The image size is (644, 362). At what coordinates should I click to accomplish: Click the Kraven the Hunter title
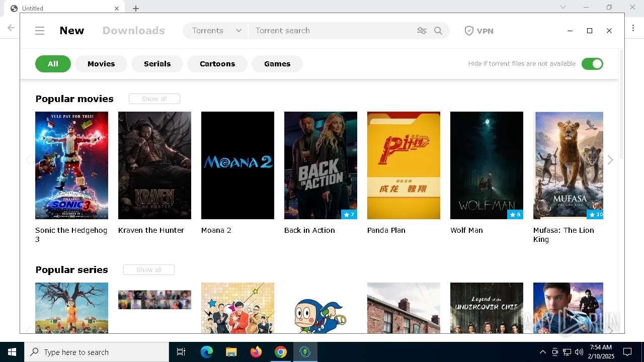(151, 230)
